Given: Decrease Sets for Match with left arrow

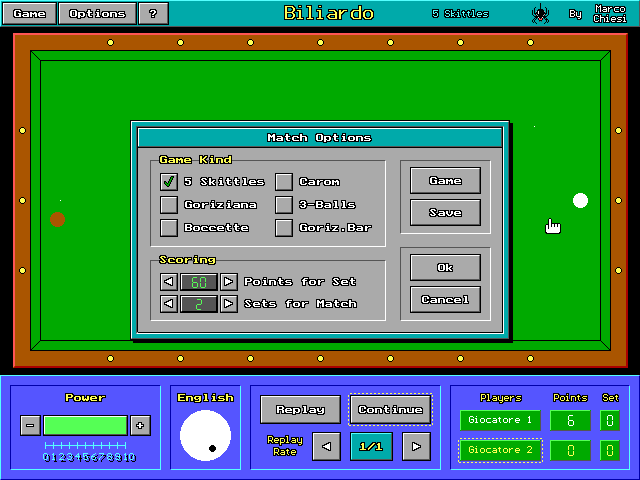Looking at the screenshot, I should click(169, 304).
